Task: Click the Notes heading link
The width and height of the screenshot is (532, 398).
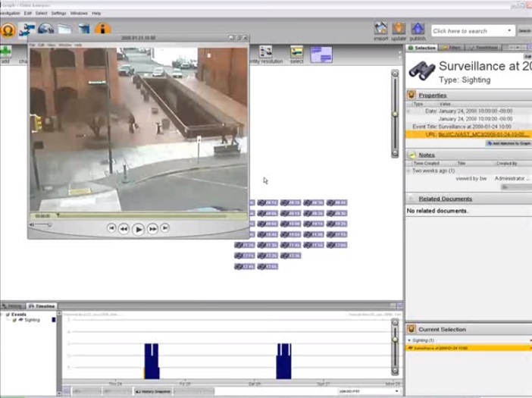Action: point(427,155)
